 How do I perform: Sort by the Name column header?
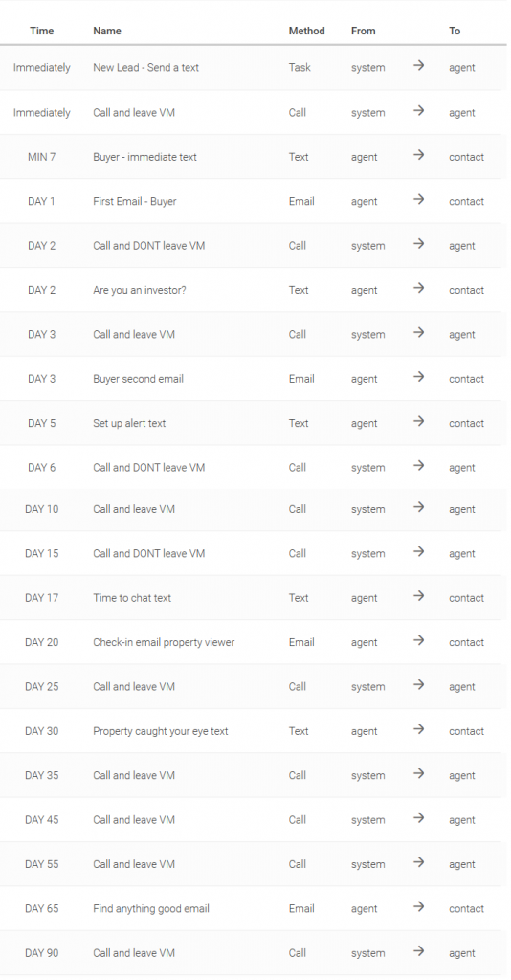click(107, 31)
